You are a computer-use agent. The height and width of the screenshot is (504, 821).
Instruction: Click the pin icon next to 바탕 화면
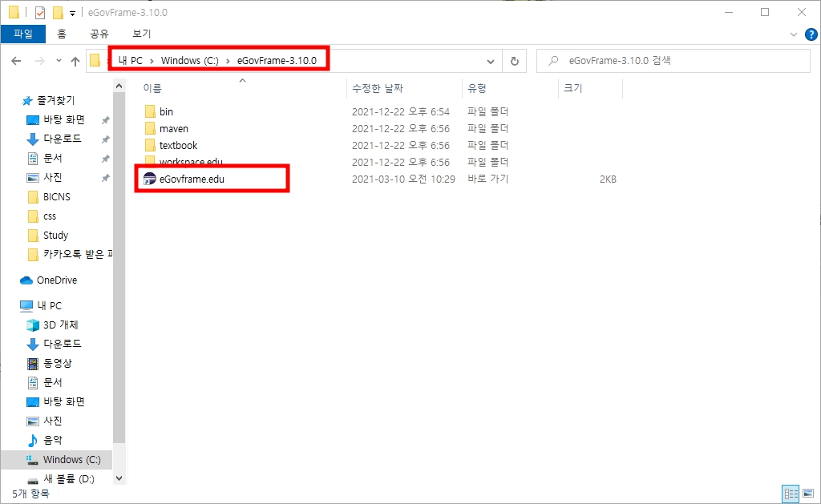click(105, 120)
